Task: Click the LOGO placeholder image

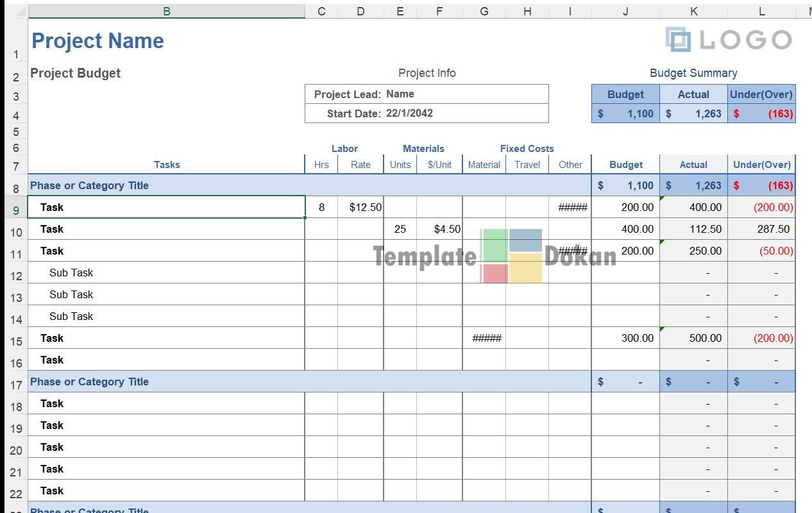Action: 729,40
